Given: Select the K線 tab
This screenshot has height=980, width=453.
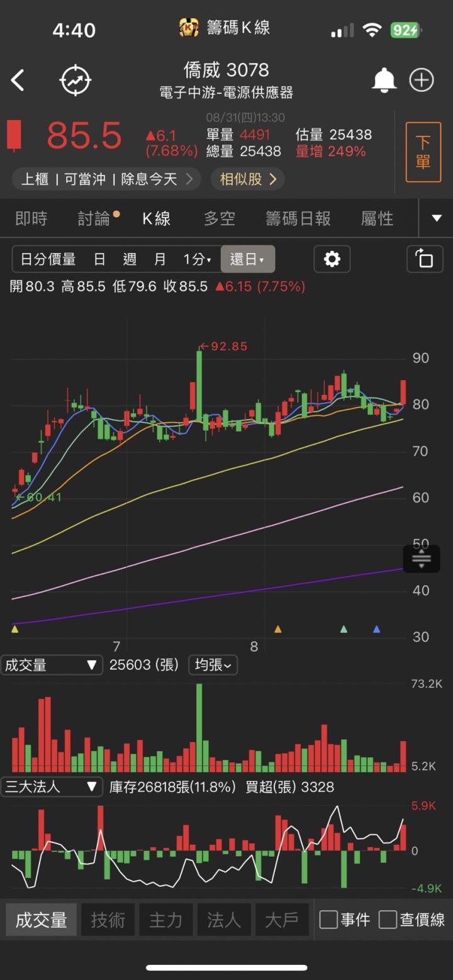Looking at the screenshot, I should pyautogui.click(x=157, y=218).
